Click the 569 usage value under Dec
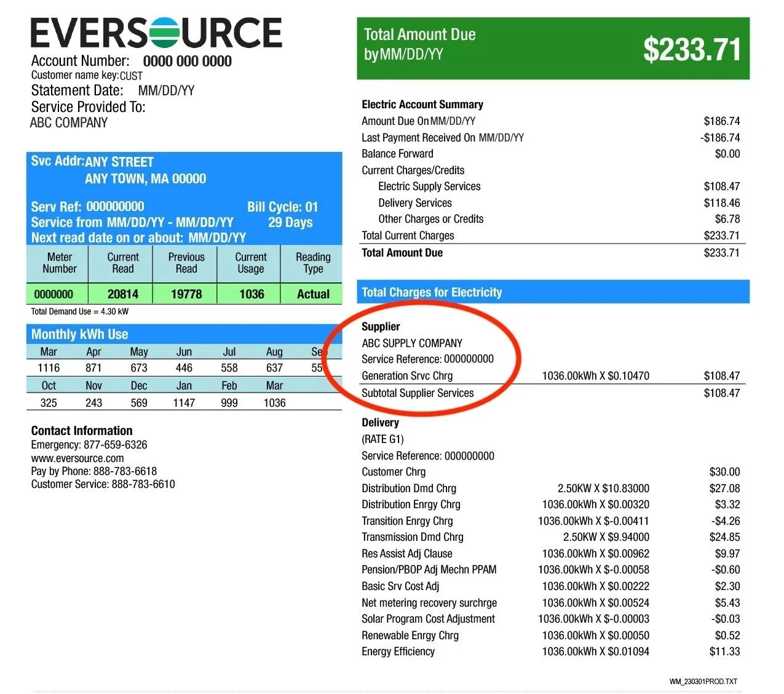This screenshot has width=784, height=694. pyautogui.click(x=139, y=403)
